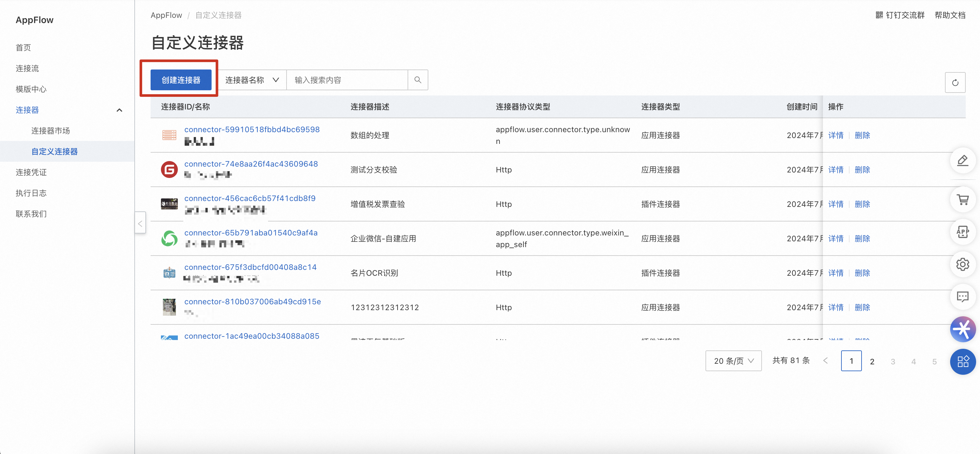Open the settings gear floating icon
This screenshot has width=980, height=454.
[x=962, y=264]
